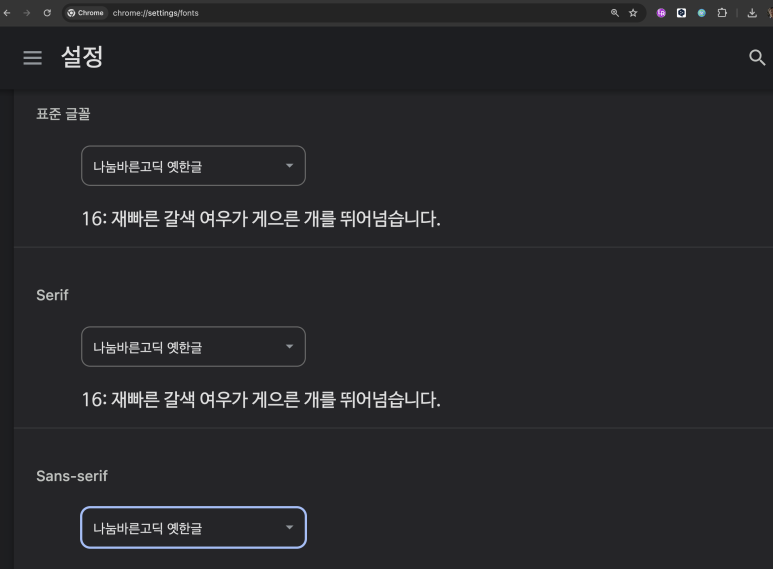Image resolution: width=773 pixels, height=569 pixels.
Task: Click the 설정 page title
Action: [x=82, y=57]
